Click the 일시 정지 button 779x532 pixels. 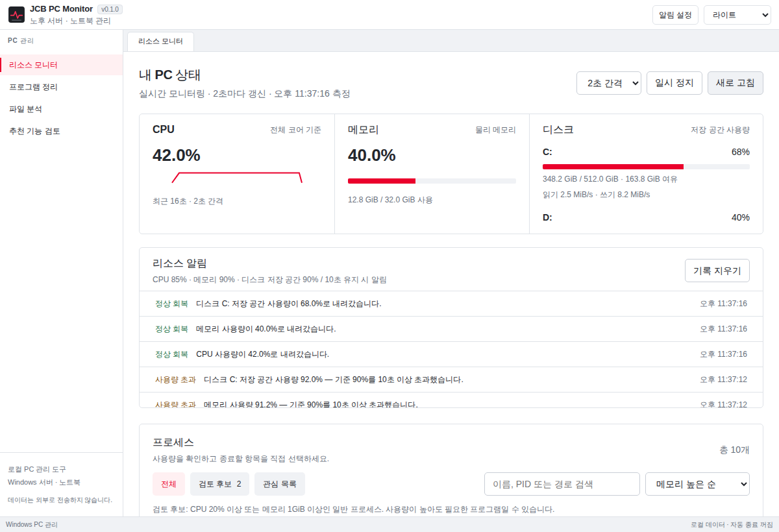point(674,83)
